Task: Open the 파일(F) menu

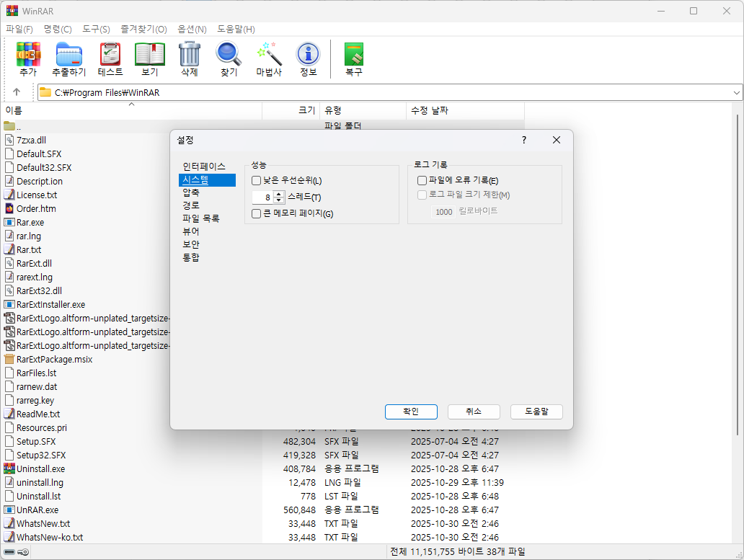Action: coord(19,30)
